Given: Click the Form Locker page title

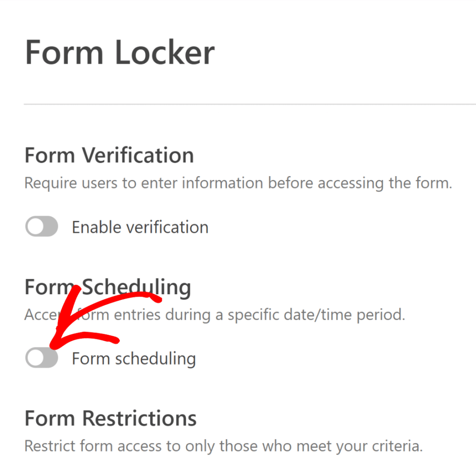Looking at the screenshot, I should [119, 52].
